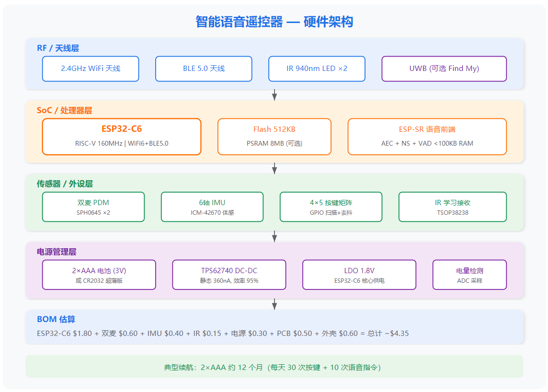
Task: Click the IR 940nm LED ×2 box
Action: (317, 69)
